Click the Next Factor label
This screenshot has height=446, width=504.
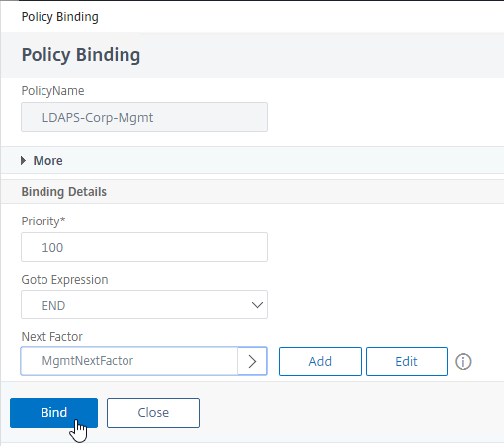(x=52, y=337)
